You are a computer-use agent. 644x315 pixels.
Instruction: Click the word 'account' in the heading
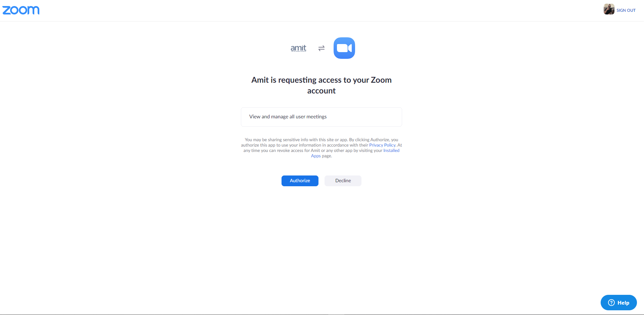coord(321,91)
